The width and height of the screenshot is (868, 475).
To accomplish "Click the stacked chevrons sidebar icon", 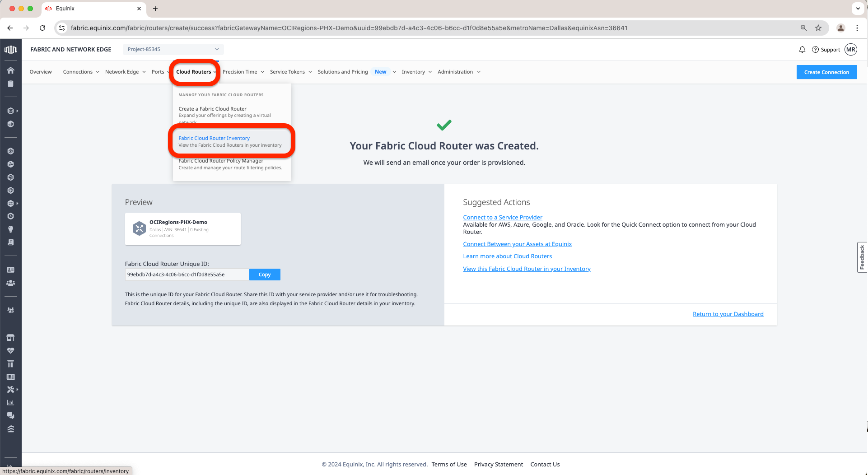I will click(10, 429).
